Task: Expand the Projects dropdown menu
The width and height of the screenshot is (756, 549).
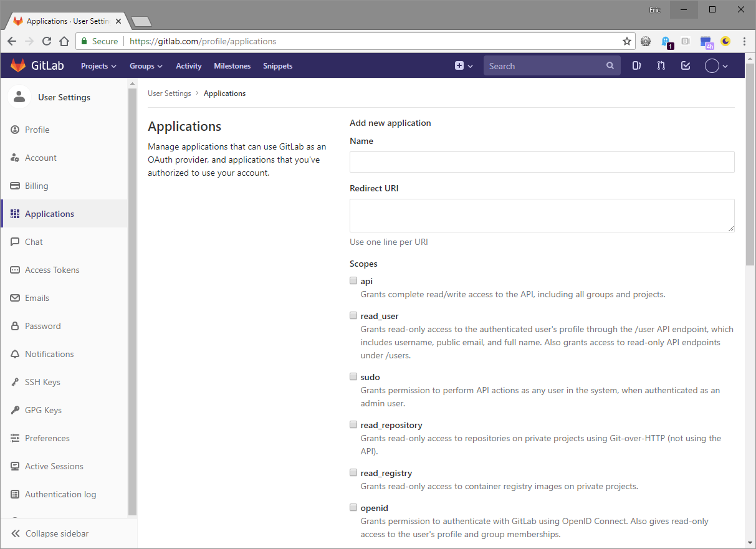Action: click(x=98, y=66)
